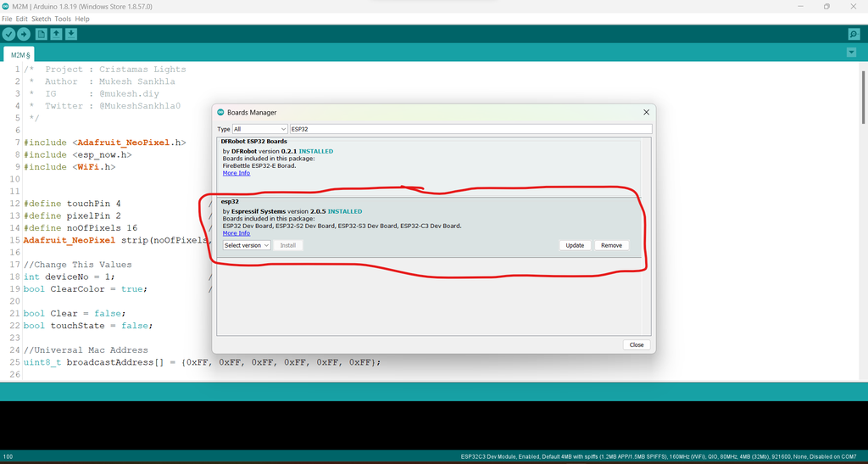Expand the tab options dropdown arrow
The height and width of the screenshot is (464, 868).
pos(851,53)
